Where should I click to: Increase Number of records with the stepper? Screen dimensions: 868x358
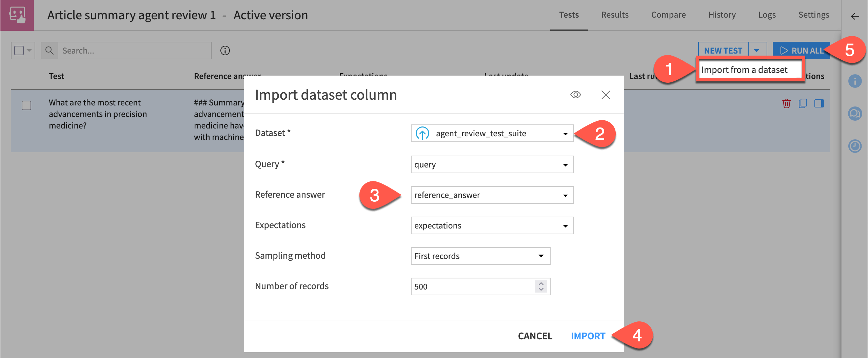(540, 284)
